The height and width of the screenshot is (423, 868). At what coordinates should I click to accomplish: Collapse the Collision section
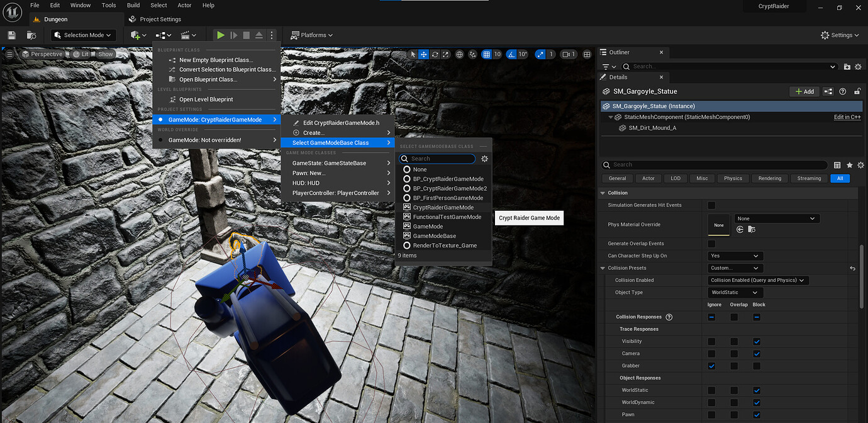[603, 193]
